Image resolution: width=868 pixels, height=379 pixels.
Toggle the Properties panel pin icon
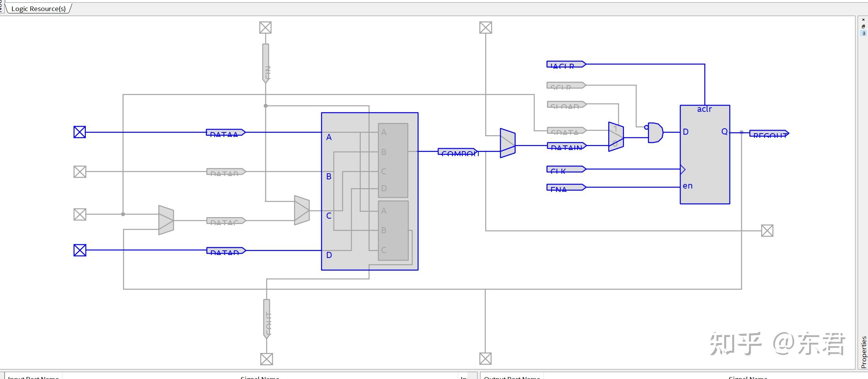pyautogui.click(x=863, y=33)
